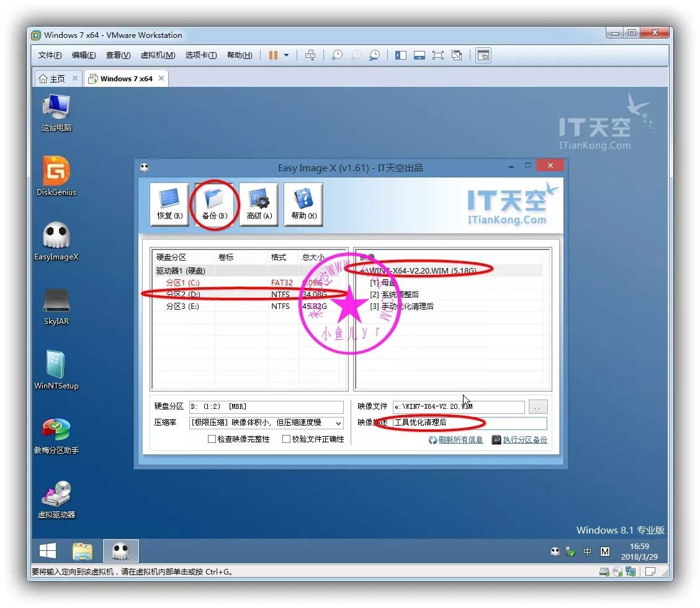Viewport: 700px width, 608px height.
Task: Open the 高级(A) advanced tools icon
Action: [x=259, y=204]
